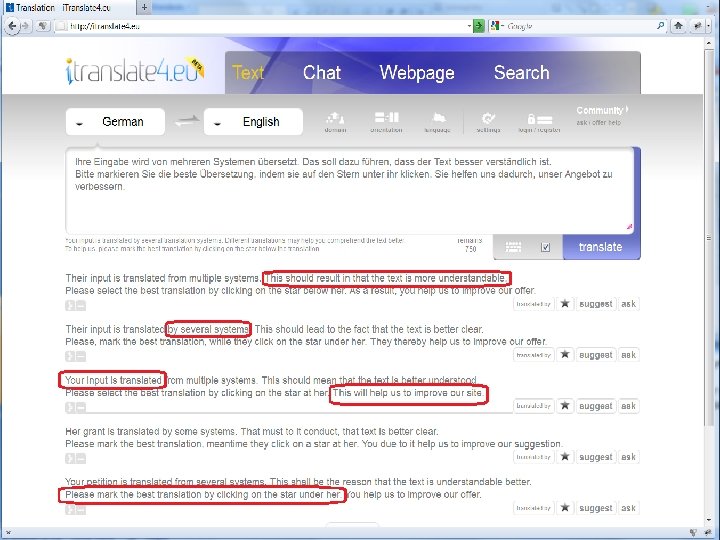The image size is (720, 540).
Task: Click the green go arrow in the address bar
Action: (x=478, y=26)
